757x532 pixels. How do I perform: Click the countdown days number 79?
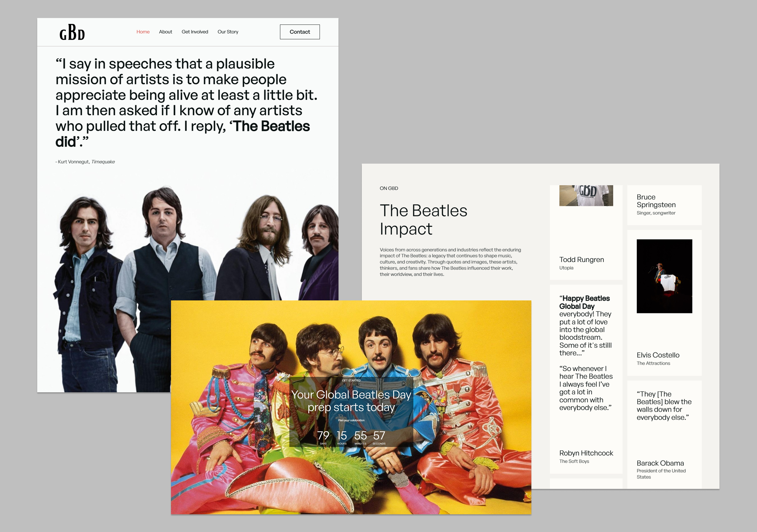coord(323,436)
